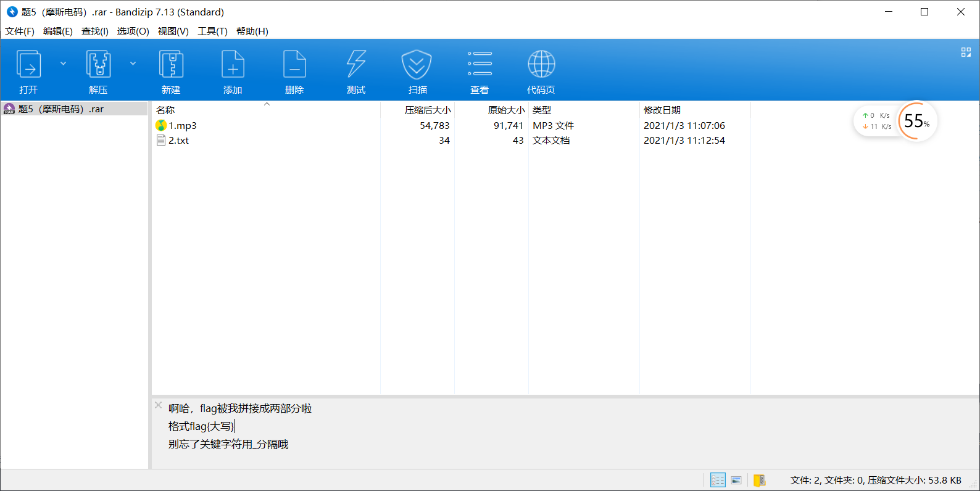Select the 2.txt file entry

178,141
